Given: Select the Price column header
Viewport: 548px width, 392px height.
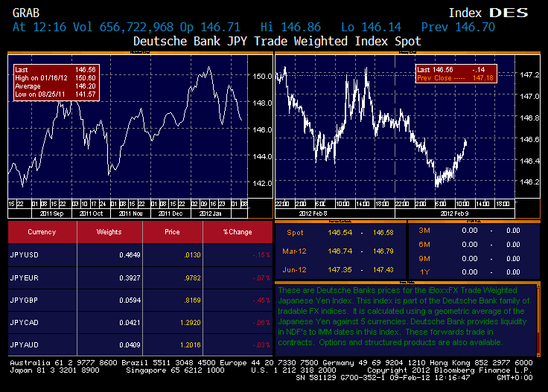Looking at the screenshot, I should [x=172, y=232].
